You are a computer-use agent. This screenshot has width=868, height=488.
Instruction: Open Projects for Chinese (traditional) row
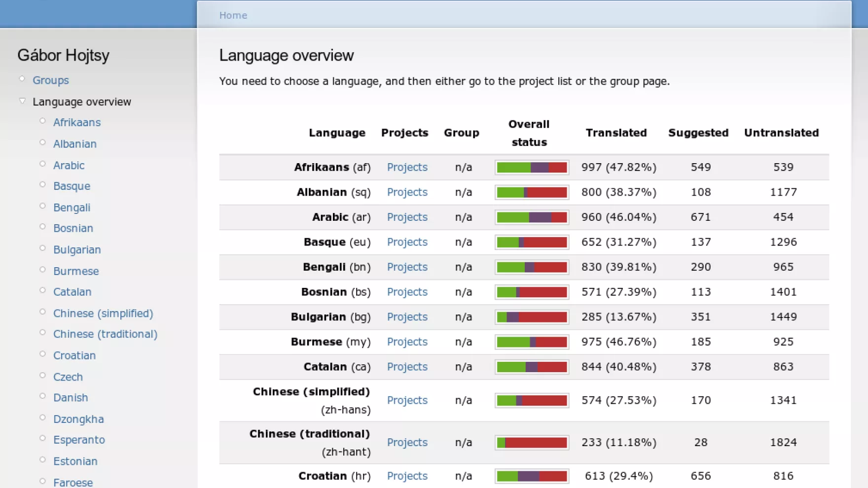click(407, 443)
